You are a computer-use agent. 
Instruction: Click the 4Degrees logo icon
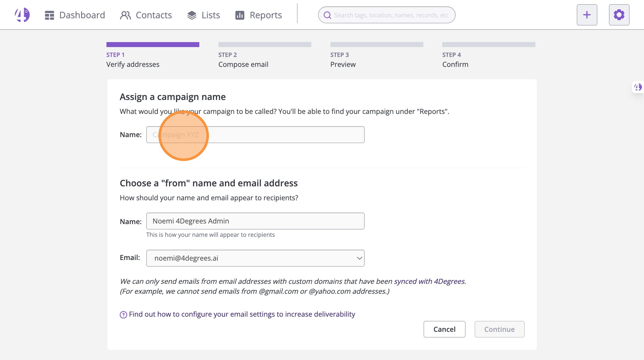(x=22, y=15)
